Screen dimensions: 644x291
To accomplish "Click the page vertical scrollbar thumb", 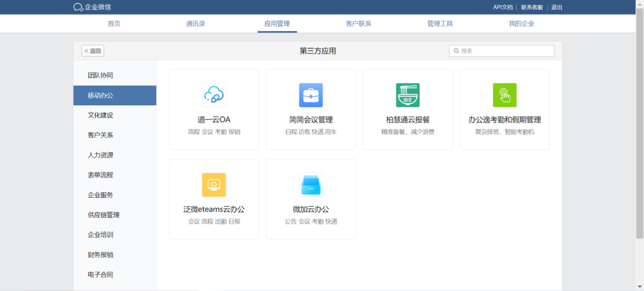I will [640, 123].
